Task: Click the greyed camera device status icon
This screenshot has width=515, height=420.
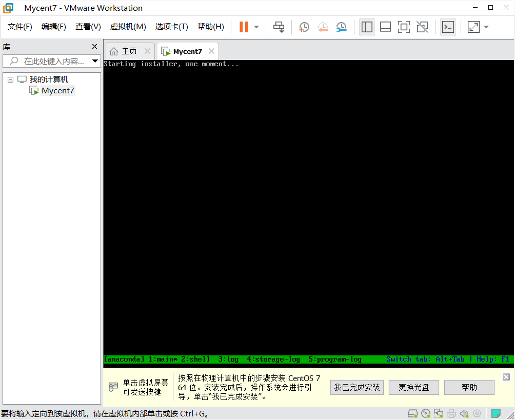Action: point(477,414)
